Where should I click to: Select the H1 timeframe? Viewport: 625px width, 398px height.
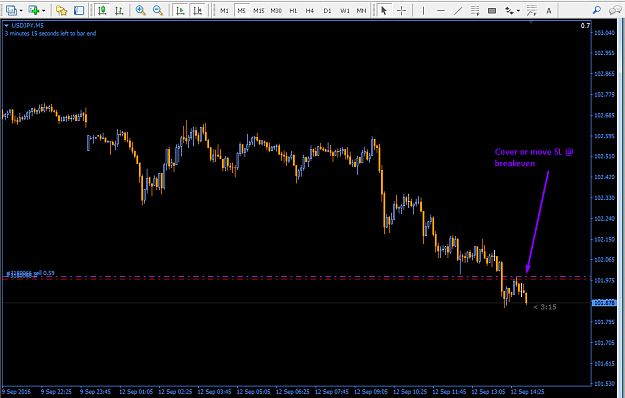[x=293, y=11]
